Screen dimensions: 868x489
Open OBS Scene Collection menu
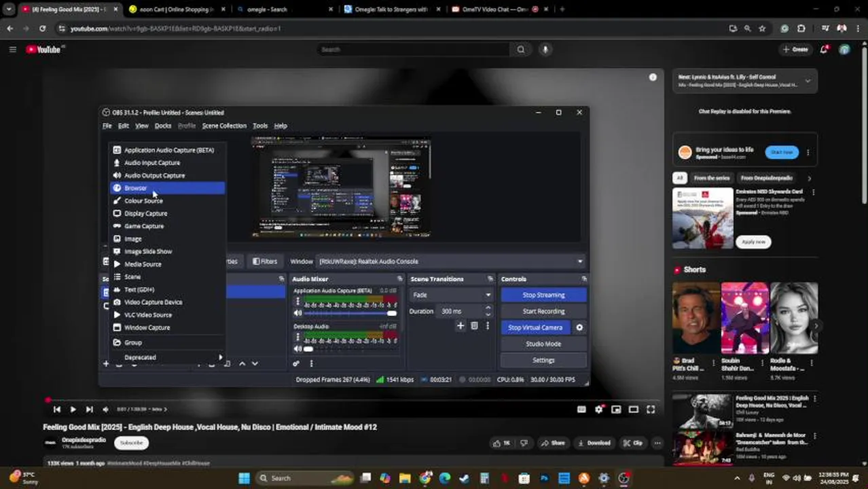[224, 126]
